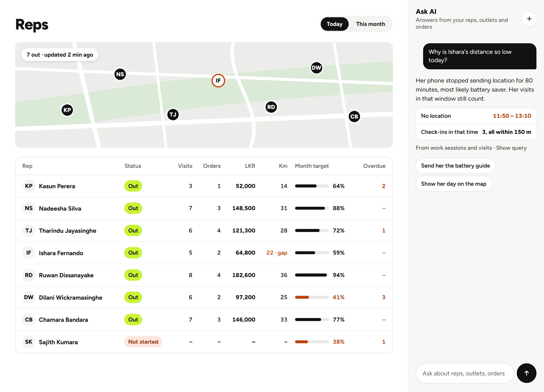This screenshot has width=544, height=392.
Task: Click Ishara Fernando's '22 · gap' Km value
Action: click(277, 253)
